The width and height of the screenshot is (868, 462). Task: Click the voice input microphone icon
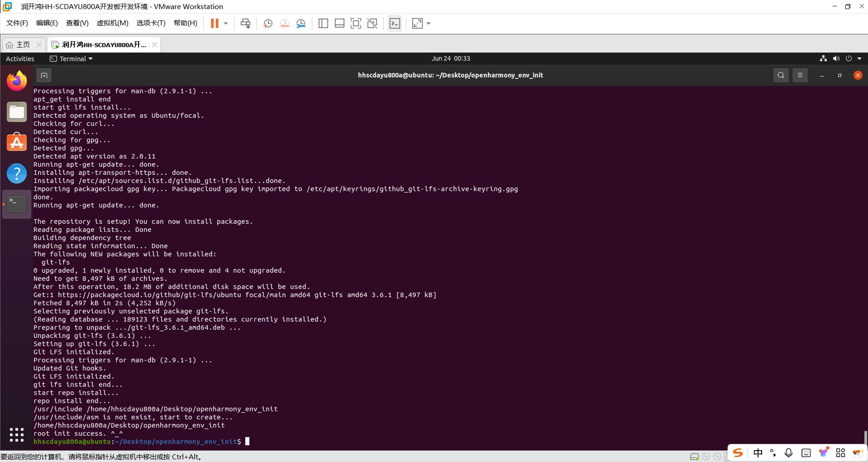tap(789, 452)
